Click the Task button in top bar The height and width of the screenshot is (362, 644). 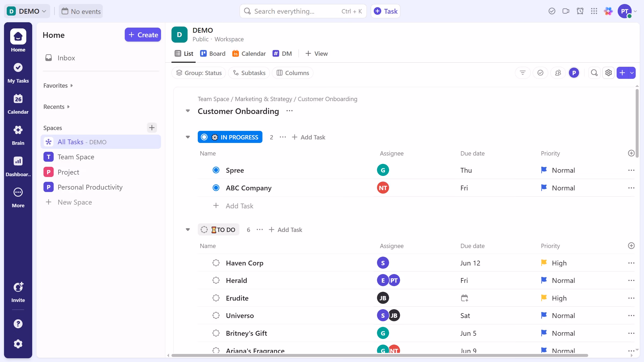(x=386, y=11)
